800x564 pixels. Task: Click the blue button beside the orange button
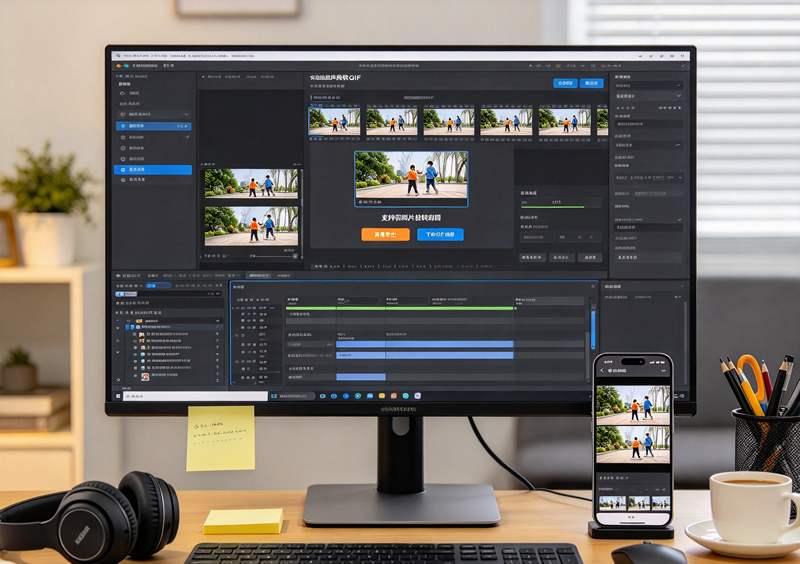point(440,234)
